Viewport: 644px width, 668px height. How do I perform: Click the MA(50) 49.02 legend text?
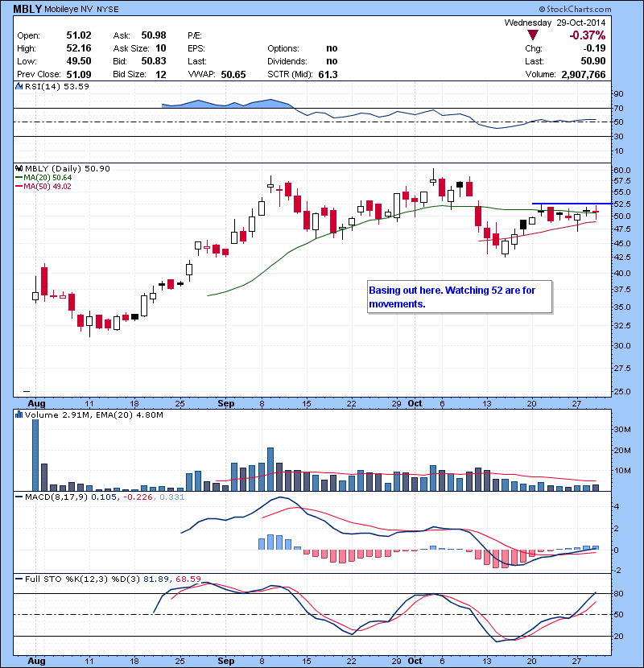47,187
